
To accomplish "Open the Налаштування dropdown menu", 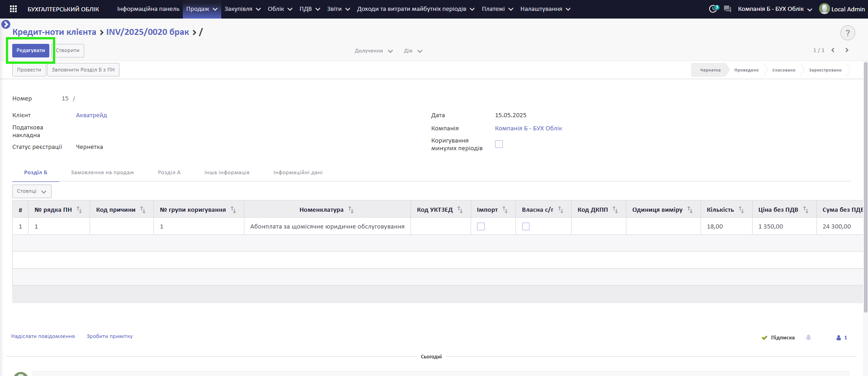I will point(545,9).
